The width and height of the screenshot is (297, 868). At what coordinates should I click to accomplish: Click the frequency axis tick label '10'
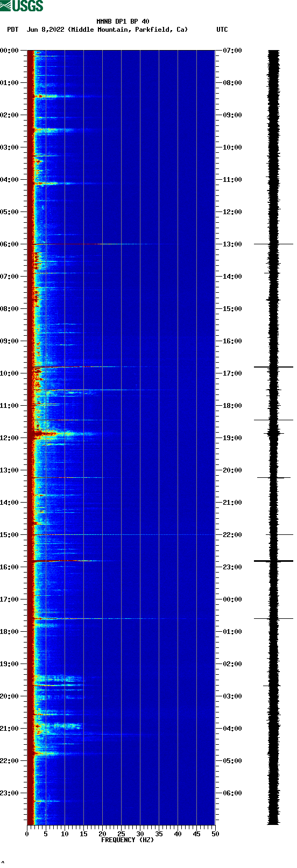(65, 834)
